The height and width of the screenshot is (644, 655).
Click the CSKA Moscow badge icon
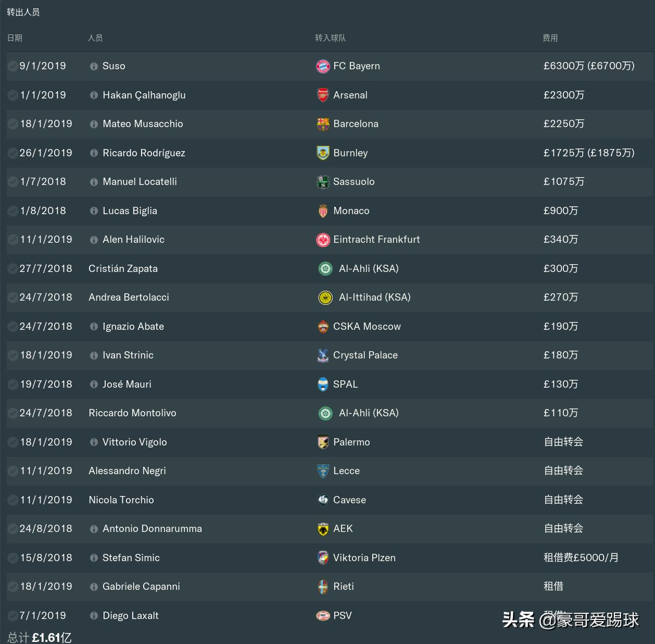323,327
